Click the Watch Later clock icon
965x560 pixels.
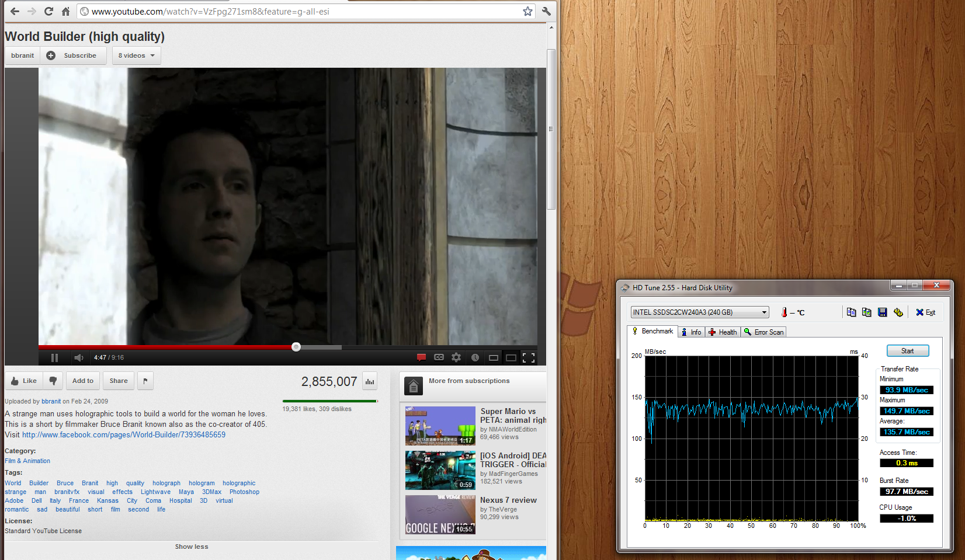point(475,357)
